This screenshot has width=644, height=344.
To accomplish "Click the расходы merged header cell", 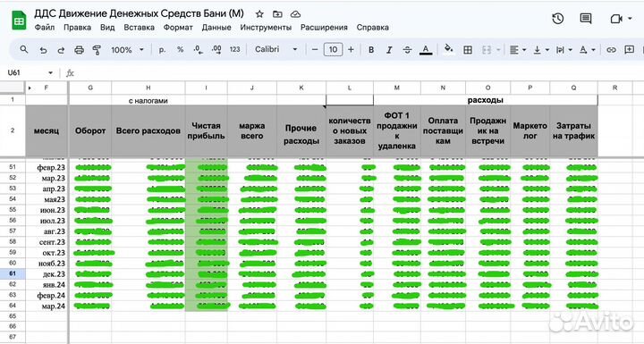I will [x=485, y=100].
